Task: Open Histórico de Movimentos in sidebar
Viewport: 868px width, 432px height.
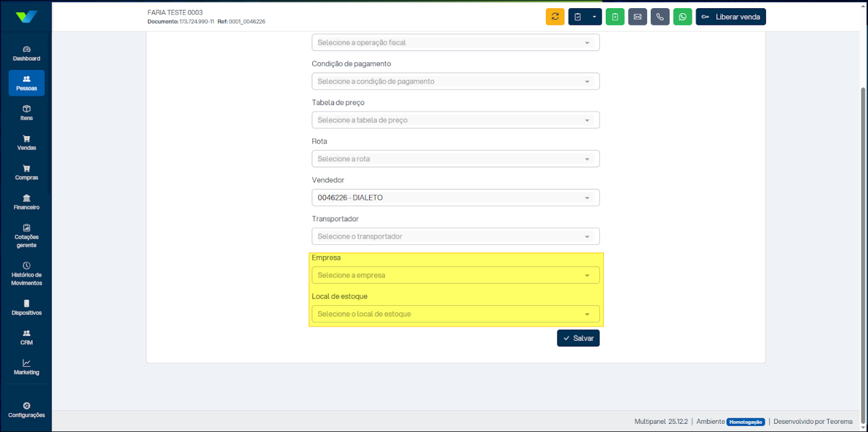Action: pos(26,274)
